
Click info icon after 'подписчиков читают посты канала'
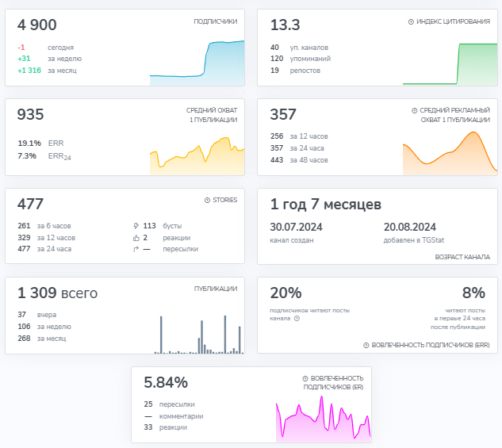coord(297,319)
